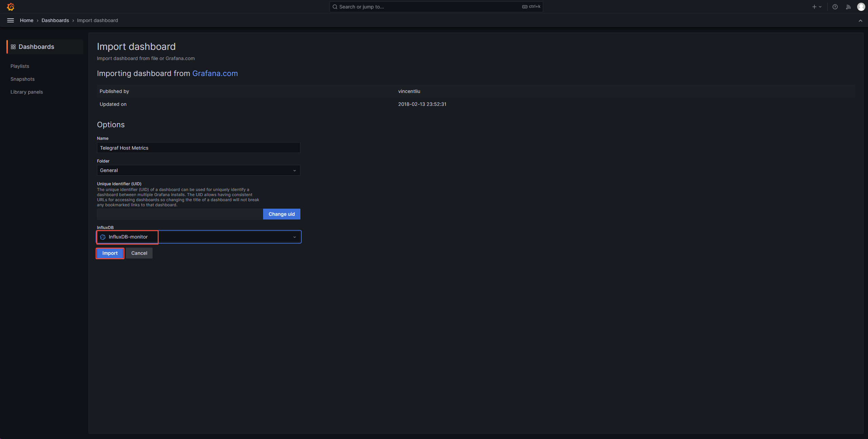868x439 pixels.
Task: Click the InfluxDB-monitor data source icon
Action: click(x=103, y=237)
